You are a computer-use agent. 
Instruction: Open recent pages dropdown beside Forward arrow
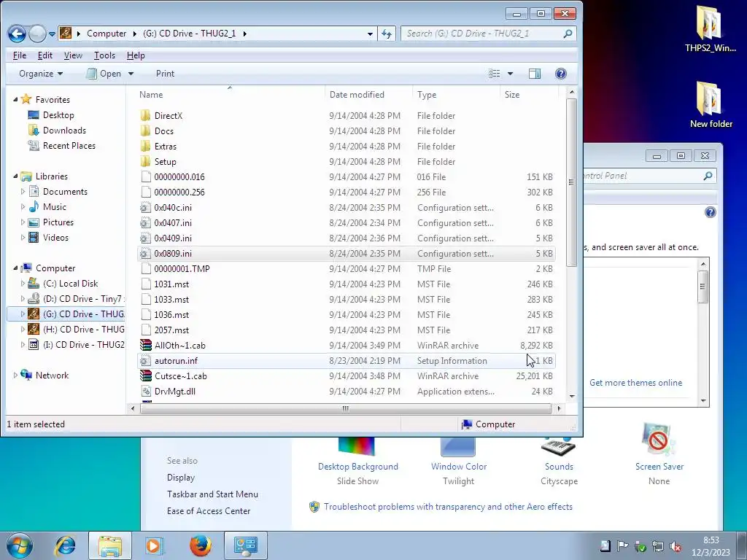52,34
